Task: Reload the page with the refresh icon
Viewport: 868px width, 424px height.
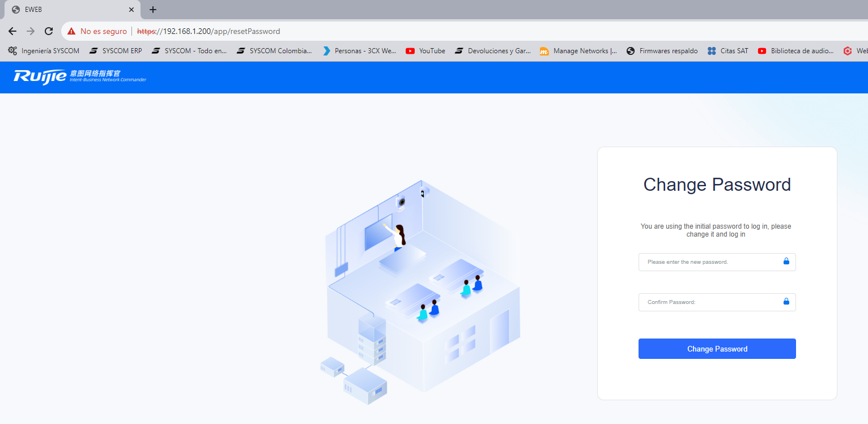Action: [49, 31]
